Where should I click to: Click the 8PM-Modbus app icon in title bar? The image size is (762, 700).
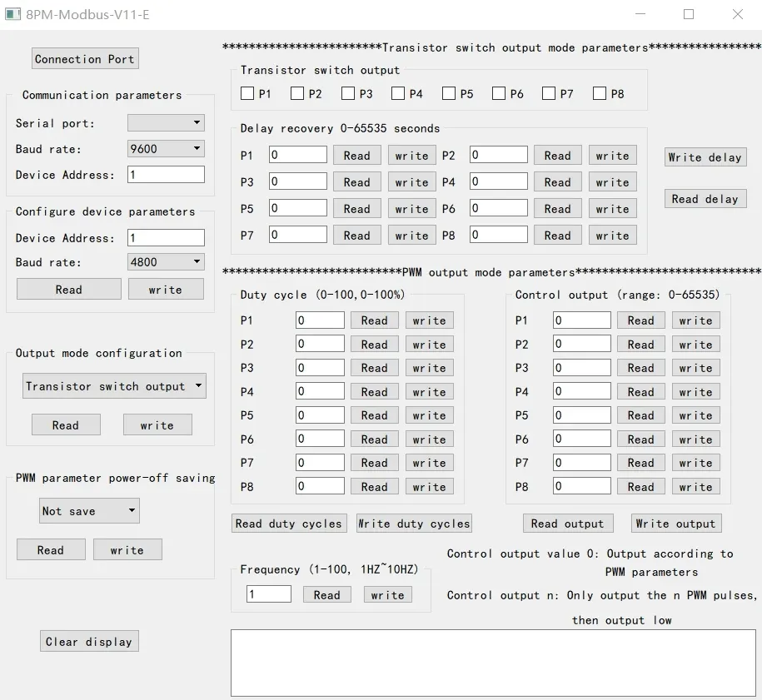(x=12, y=14)
